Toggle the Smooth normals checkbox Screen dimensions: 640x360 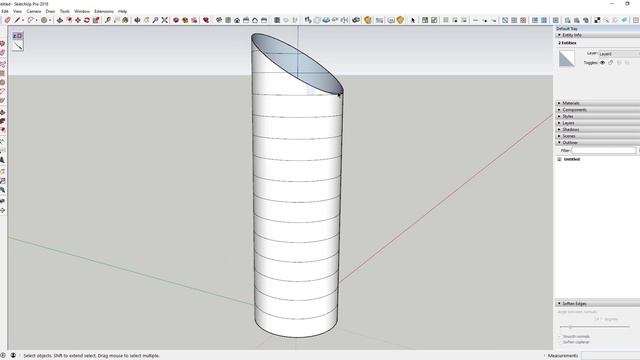tap(561, 336)
